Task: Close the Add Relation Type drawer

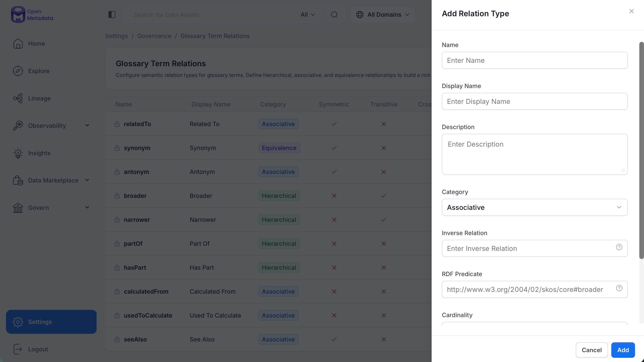Action: pos(631,11)
